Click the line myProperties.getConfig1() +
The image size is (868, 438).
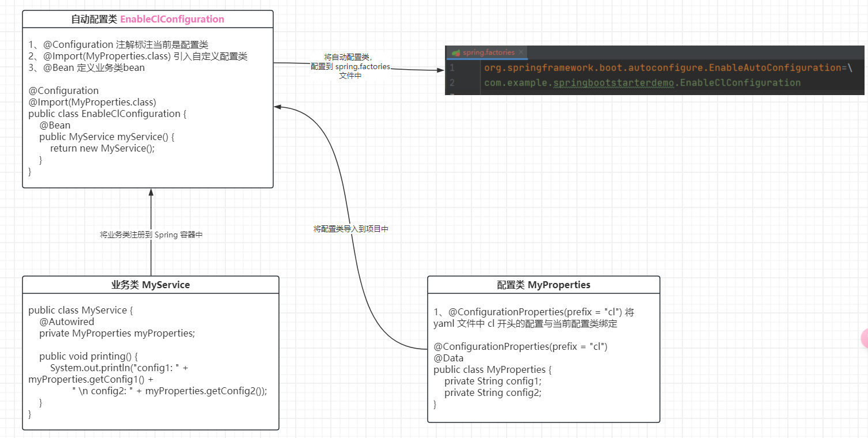pos(91,379)
